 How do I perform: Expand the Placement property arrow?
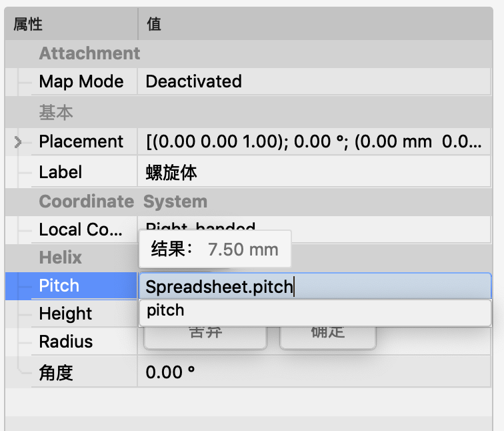click(x=18, y=141)
